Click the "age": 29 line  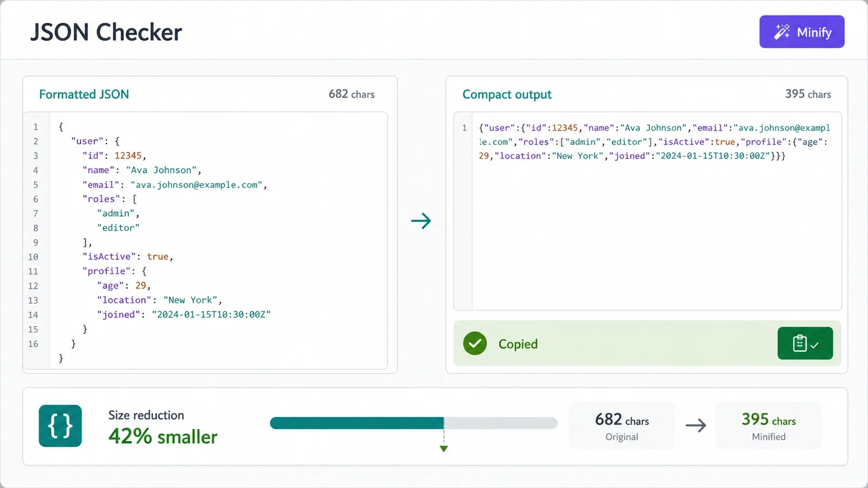pos(124,286)
